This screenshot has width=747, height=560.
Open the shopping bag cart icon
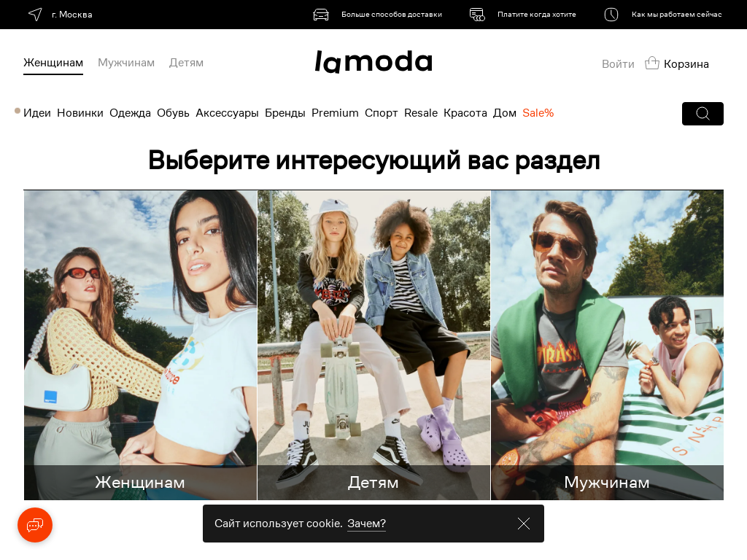[x=651, y=63]
